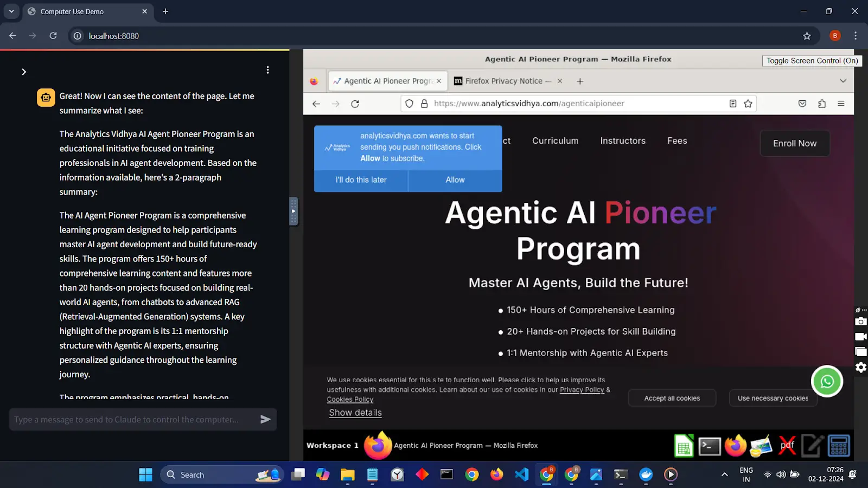Expand the Firefox list all tabs dropdown
The width and height of the screenshot is (868, 488).
[x=843, y=81]
